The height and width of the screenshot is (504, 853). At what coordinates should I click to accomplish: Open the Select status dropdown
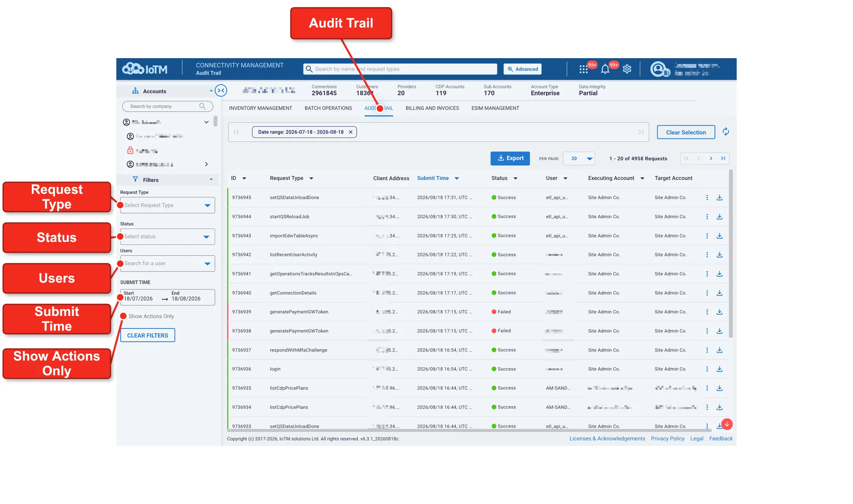(167, 236)
